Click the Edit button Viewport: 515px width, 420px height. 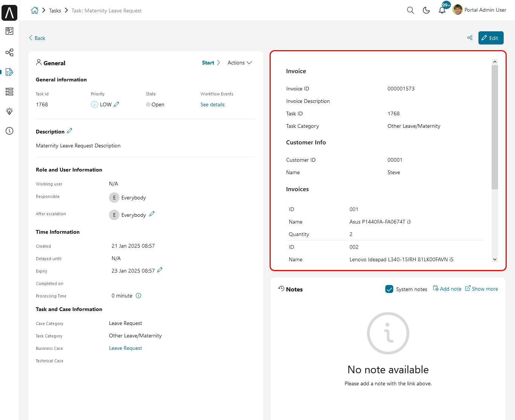click(x=491, y=38)
